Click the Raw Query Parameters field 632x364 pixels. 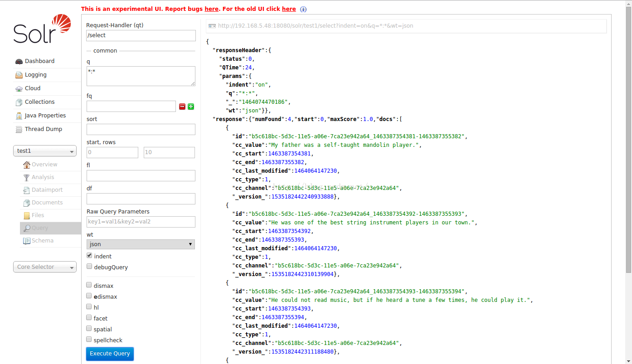[141, 222]
